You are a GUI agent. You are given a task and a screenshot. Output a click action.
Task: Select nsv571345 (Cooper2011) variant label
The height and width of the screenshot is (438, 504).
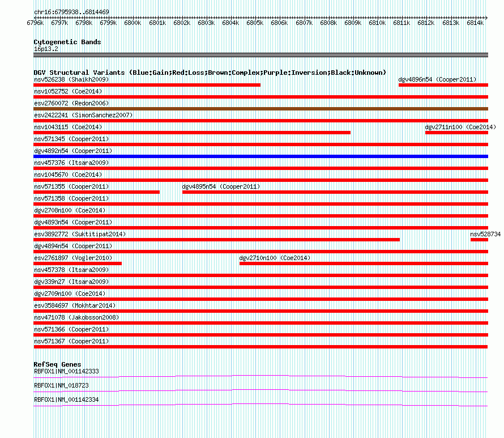[x=71, y=139]
